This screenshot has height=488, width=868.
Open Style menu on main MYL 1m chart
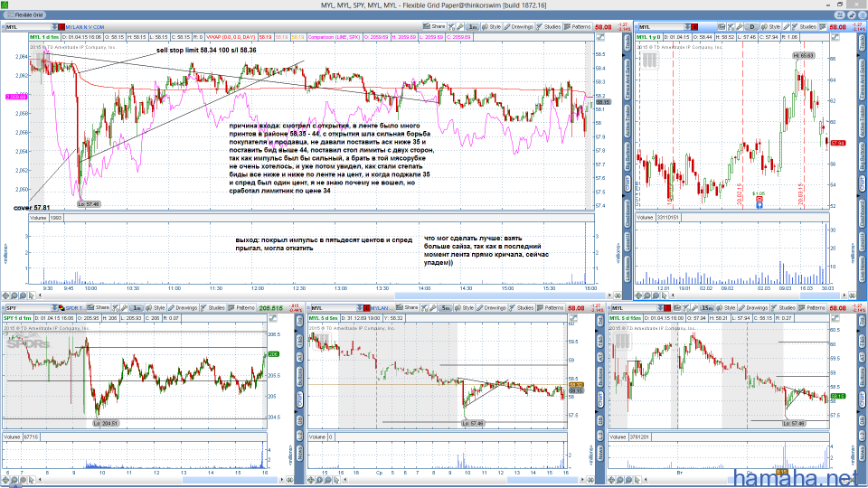point(492,26)
